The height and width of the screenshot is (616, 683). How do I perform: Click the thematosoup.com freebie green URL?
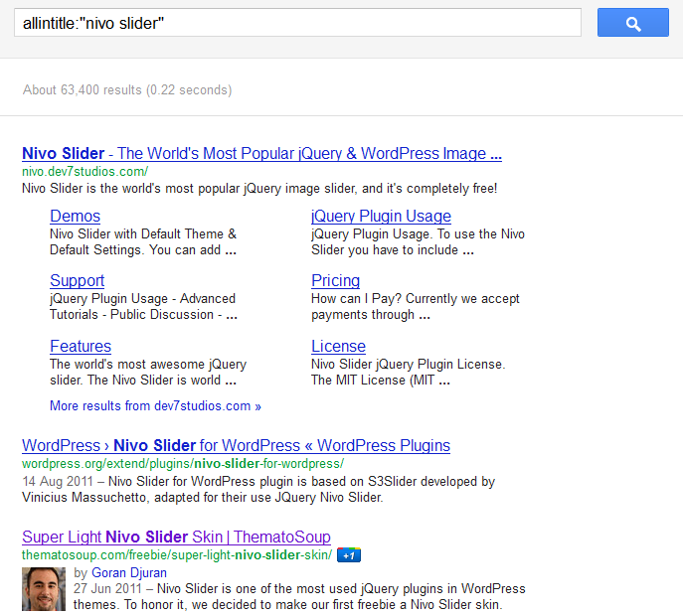click(x=176, y=555)
